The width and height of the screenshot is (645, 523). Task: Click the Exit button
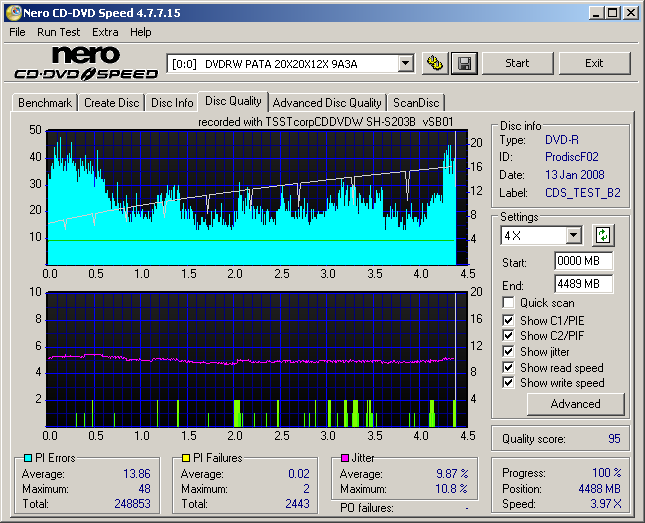pyautogui.click(x=594, y=63)
